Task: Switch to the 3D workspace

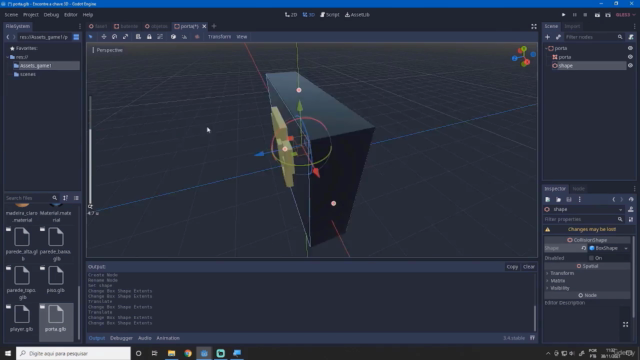Action: [x=309, y=15]
